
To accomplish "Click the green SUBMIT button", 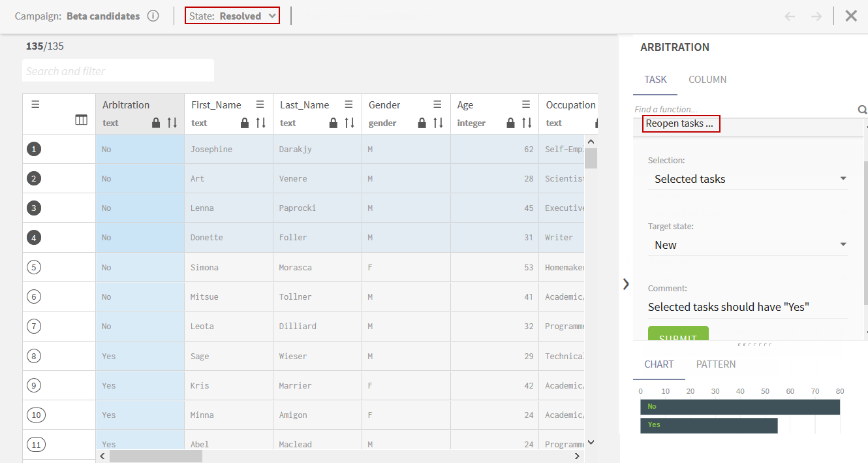I will click(677, 334).
